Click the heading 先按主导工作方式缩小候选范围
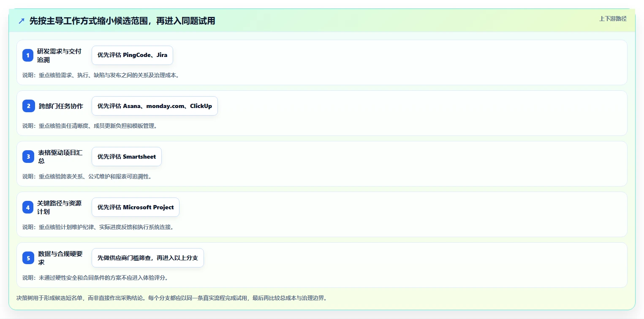644x319 pixels. click(122, 21)
